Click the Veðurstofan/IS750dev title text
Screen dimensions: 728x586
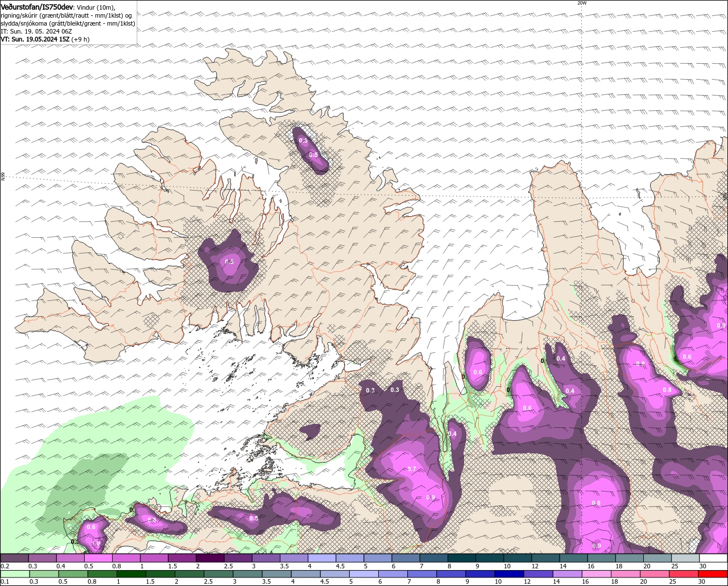(37, 7)
